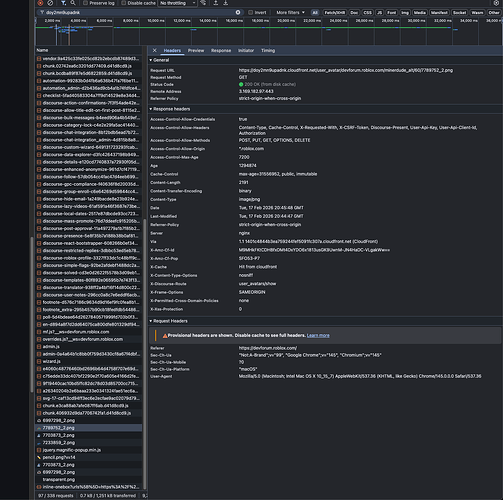Filter requests by JS type
503x500 pixels.
[x=379, y=12]
